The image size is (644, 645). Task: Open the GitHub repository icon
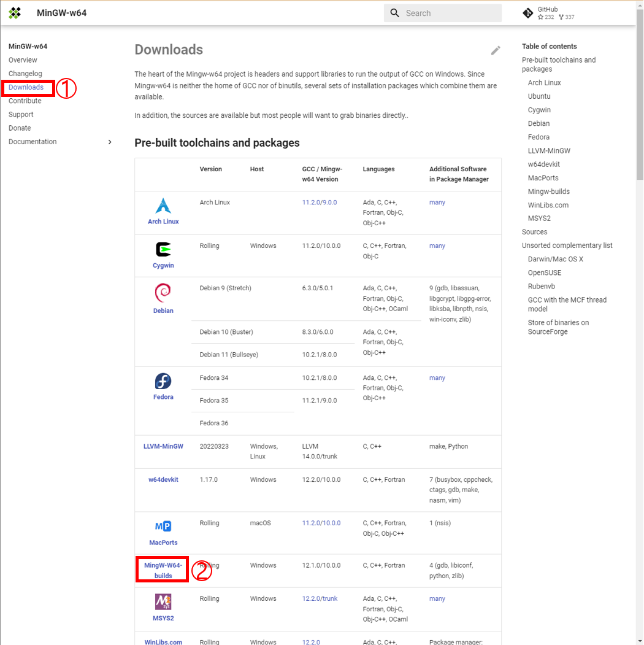[x=527, y=13]
